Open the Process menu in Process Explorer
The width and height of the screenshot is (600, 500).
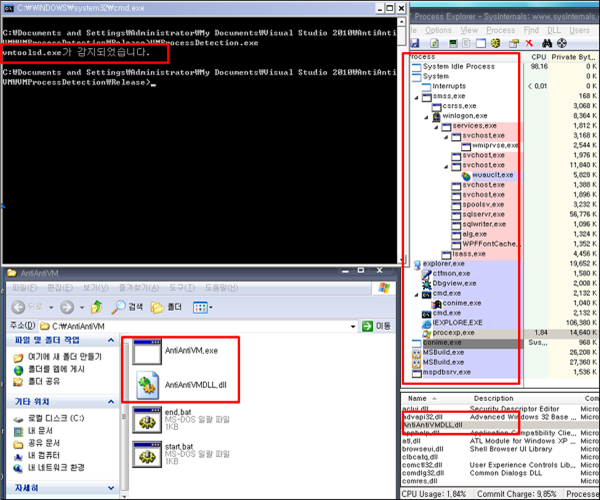[x=501, y=30]
